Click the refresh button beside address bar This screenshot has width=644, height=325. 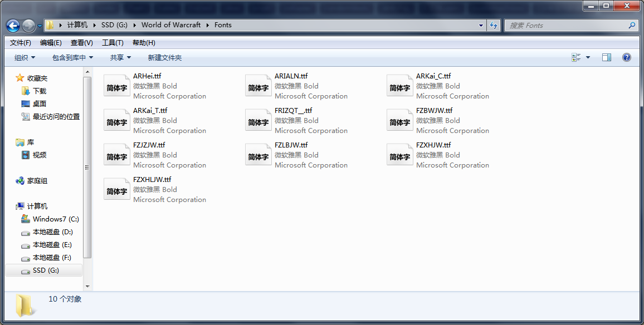(x=493, y=25)
